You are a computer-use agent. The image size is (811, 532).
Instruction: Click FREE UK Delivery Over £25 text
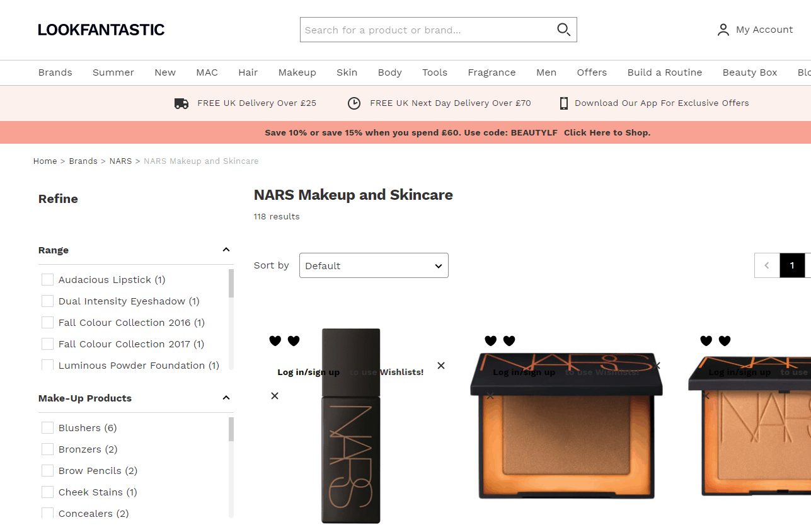256,103
